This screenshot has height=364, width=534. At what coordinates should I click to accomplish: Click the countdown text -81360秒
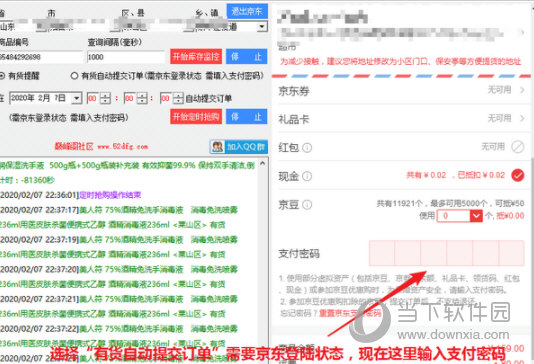click(x=38, y=180)
